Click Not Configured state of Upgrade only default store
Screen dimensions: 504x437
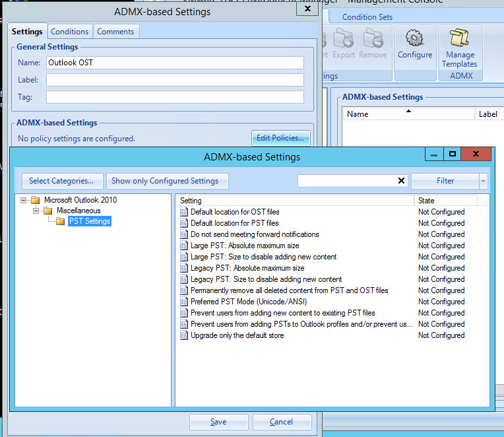click(x=441, y=335)
